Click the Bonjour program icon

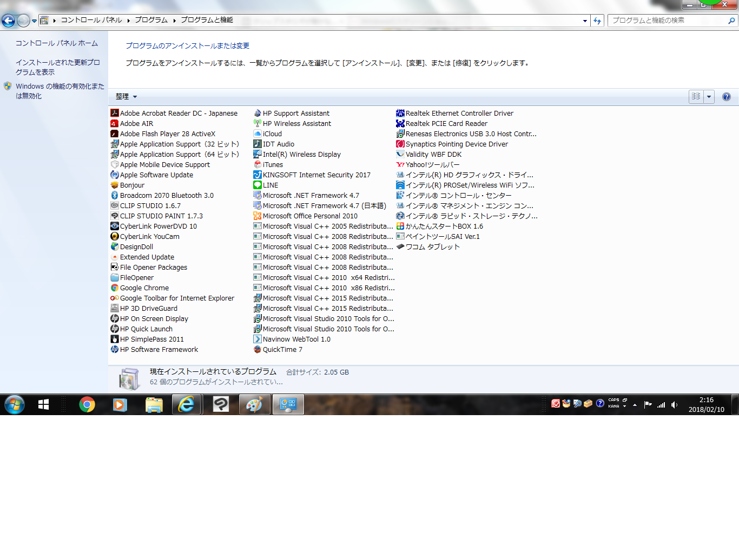[x=115, y=185]
